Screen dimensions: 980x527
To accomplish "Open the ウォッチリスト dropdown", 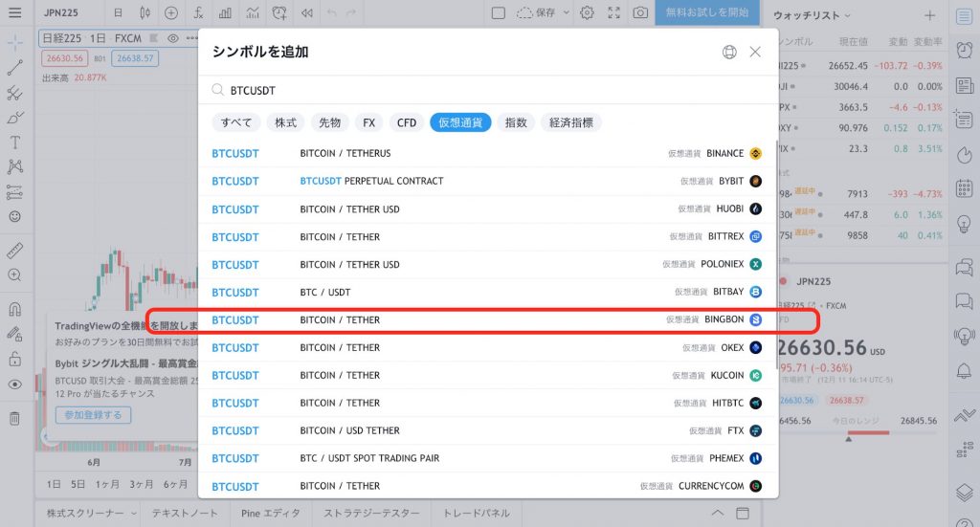I will coord(812,15).
